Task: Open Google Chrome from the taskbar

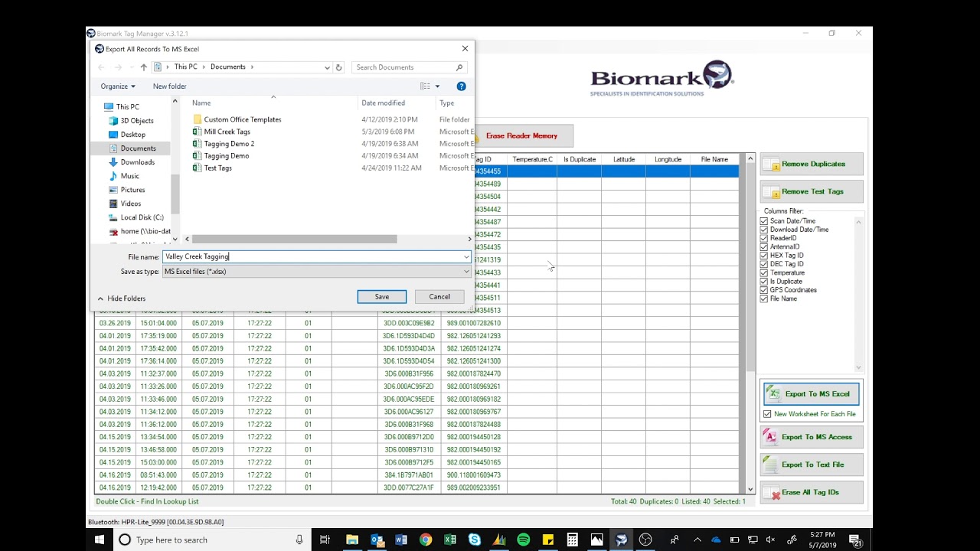Action: [426, 540]
